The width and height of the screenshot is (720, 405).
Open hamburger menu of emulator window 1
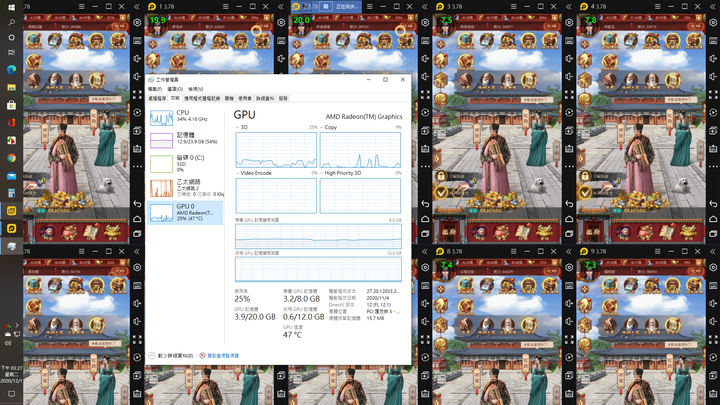pos(225,6)
